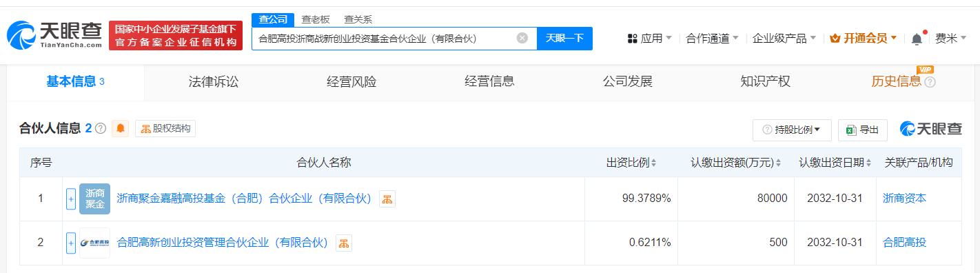980x273 pixels.
Task: Switch to the 查老板 search tab
Action: coord(316,19)
